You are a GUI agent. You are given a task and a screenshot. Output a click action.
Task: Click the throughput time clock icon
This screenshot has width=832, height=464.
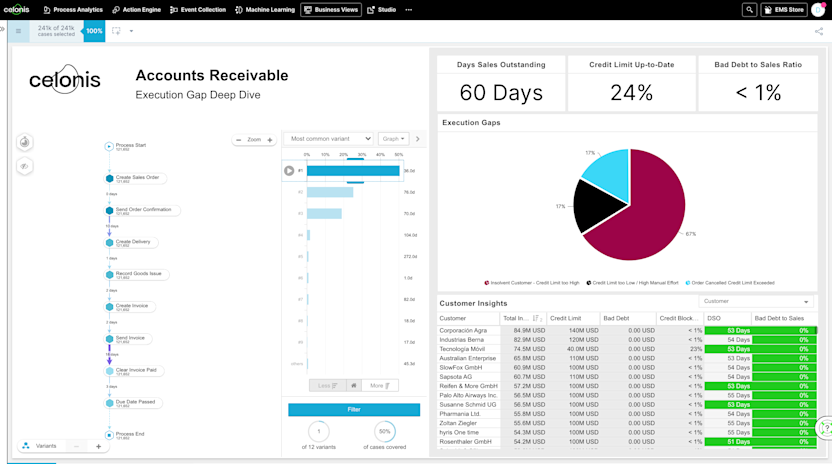pyautogui.click(x=24, y=142)
